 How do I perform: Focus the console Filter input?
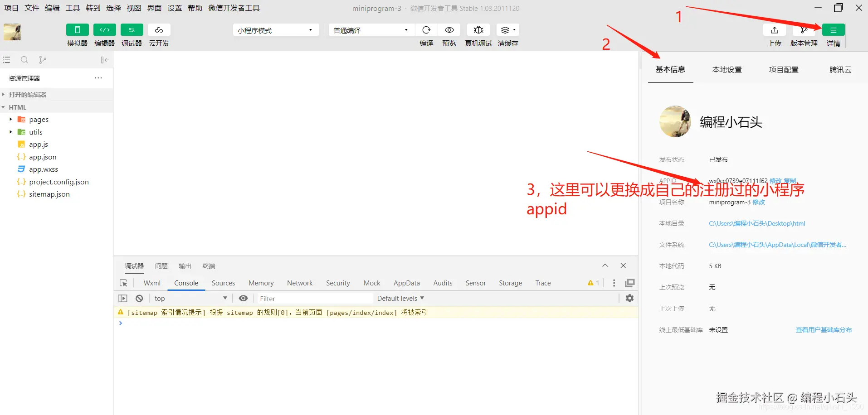[x=315, y=299]
